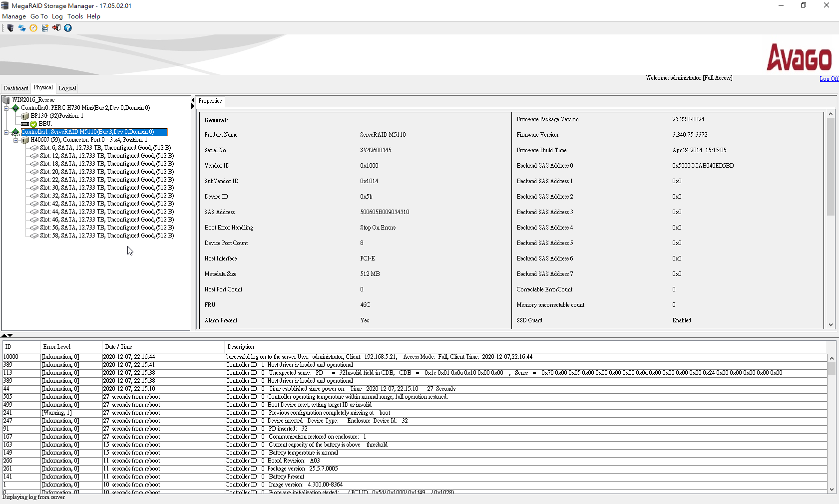Select the BP13G backplane tree item
The width and height of the screenshot is (839, 504).
pyautogui.click(x=56, y=116)
